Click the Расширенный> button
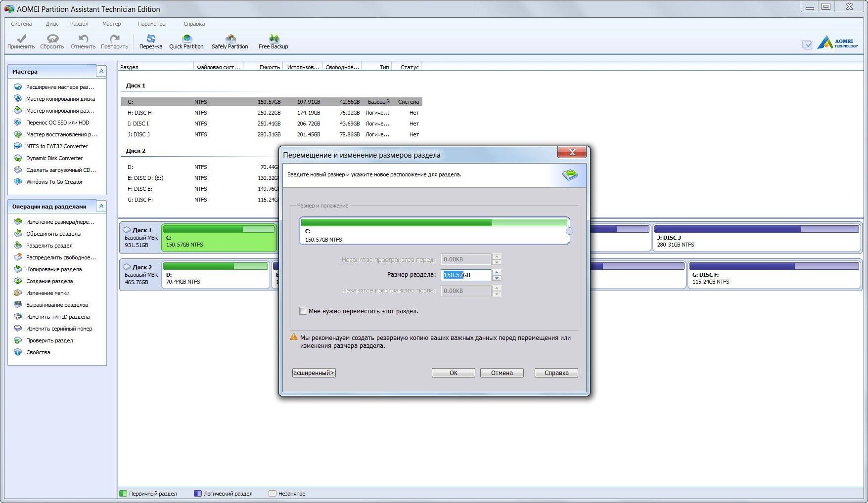 (x=314, y=373)
